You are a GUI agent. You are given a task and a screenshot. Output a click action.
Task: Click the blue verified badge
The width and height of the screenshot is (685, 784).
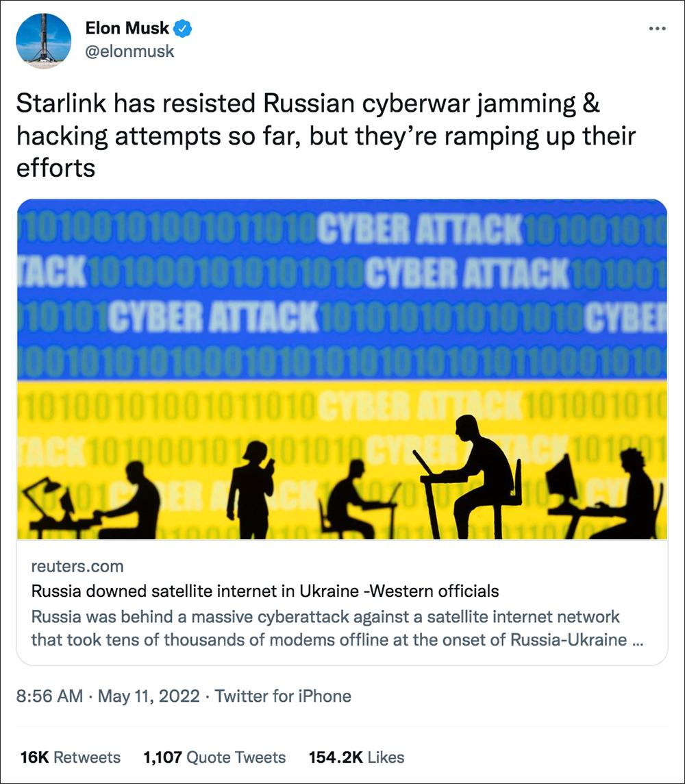184,29
